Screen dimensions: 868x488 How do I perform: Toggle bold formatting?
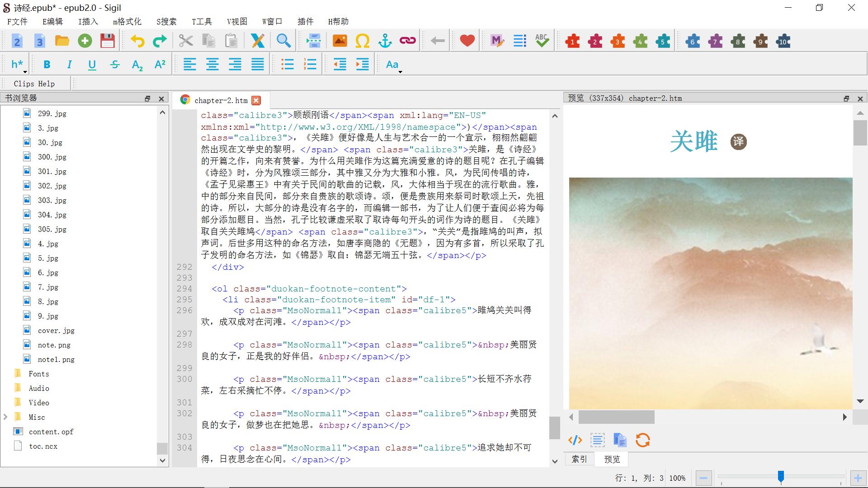[x=47, y=64]
